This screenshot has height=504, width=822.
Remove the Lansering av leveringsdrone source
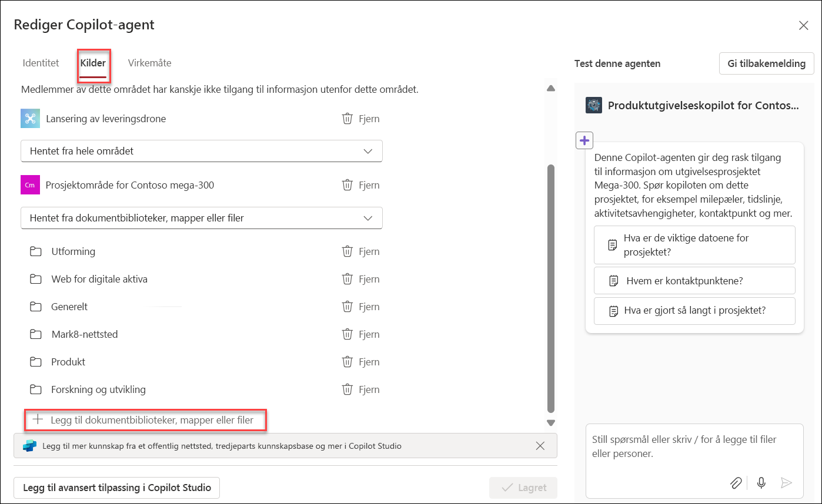(360, 119)
